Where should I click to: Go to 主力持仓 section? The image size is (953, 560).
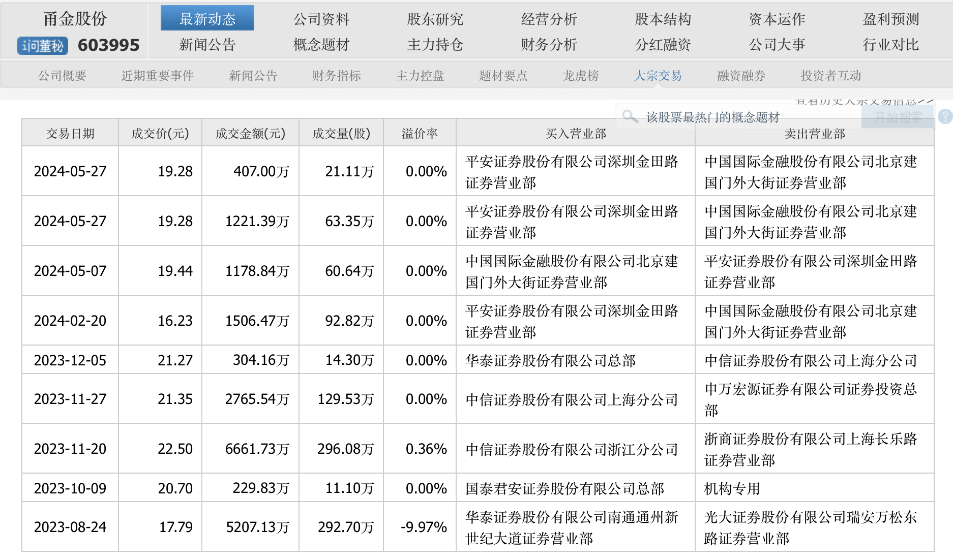pyautogui.click(x=435, y=45)
